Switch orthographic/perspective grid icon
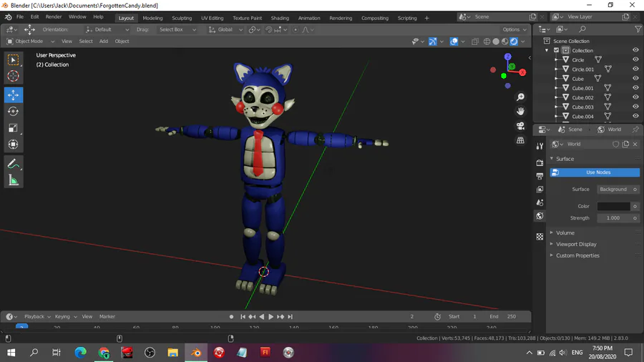Viewport: 644px width, 362px height. pos(520,140)
